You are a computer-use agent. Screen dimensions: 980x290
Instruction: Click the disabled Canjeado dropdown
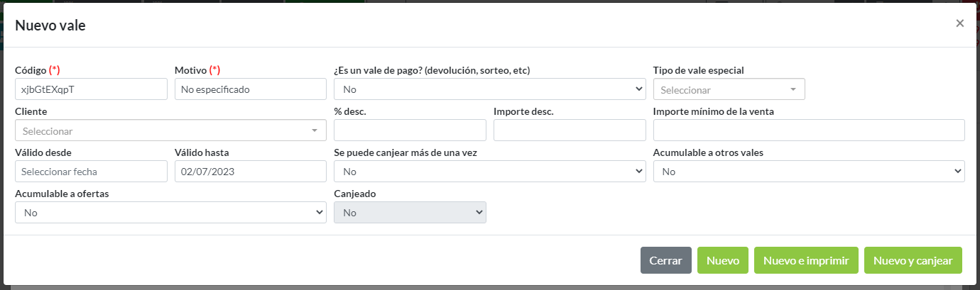[x=410, y=213]
